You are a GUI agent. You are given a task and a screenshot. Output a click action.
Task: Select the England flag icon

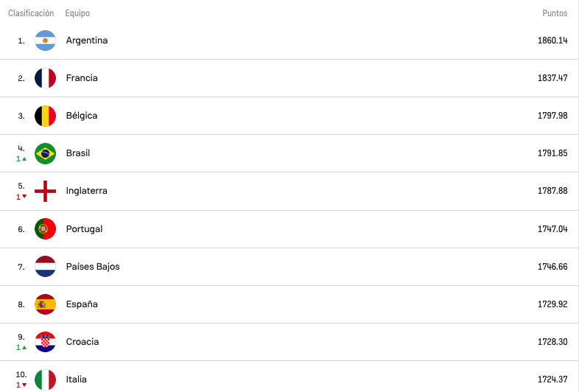coord(45,191)
